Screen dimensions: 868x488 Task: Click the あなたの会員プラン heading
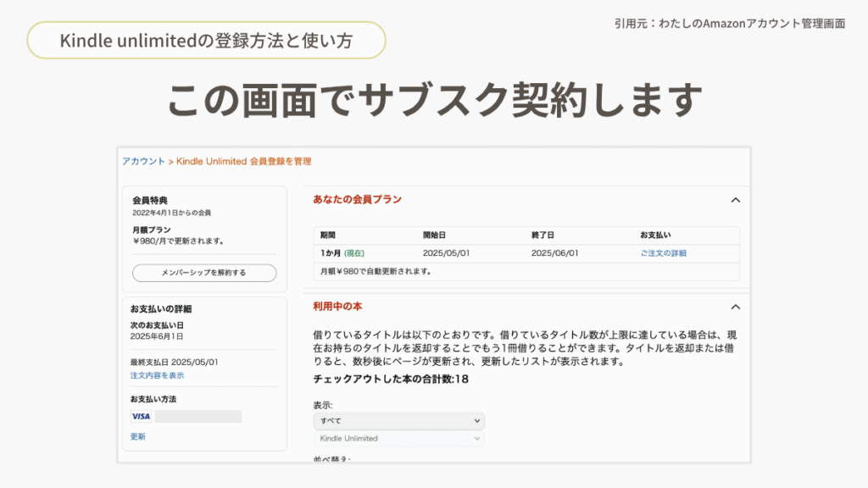coord(357,200)
